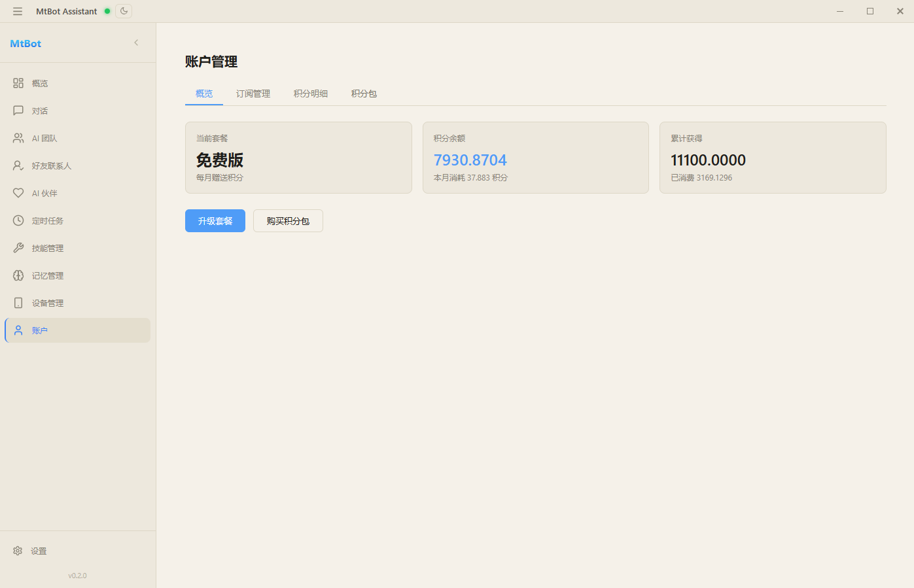The width and height of the screenshot is (914, 588).
Task: Open 记忆管理 sidebar label
Action: click(48, 276)
